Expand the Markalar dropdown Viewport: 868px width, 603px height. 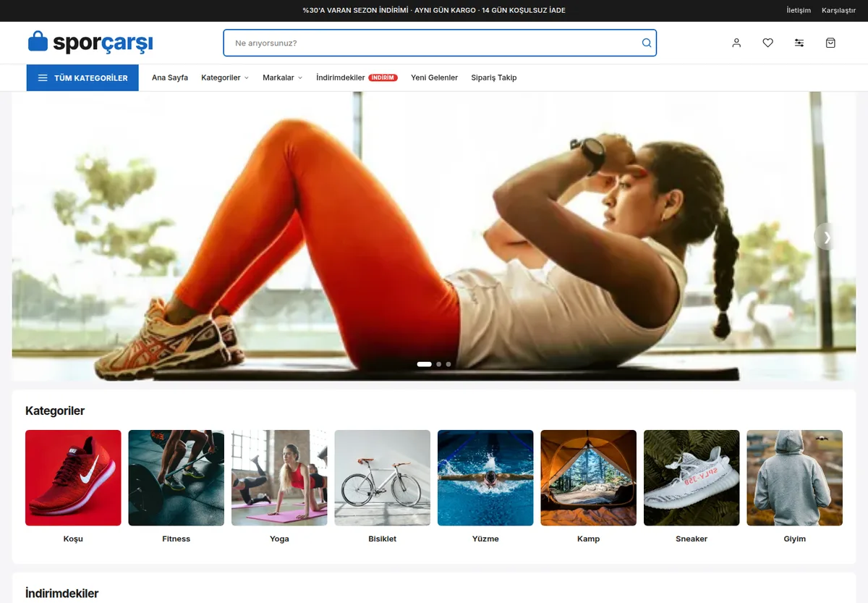point(283,78)
